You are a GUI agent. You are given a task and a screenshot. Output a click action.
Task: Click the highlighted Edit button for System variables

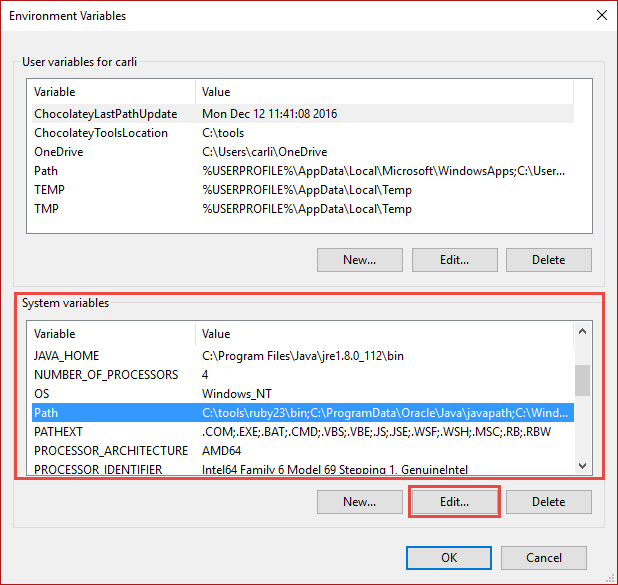click(454, 502)
